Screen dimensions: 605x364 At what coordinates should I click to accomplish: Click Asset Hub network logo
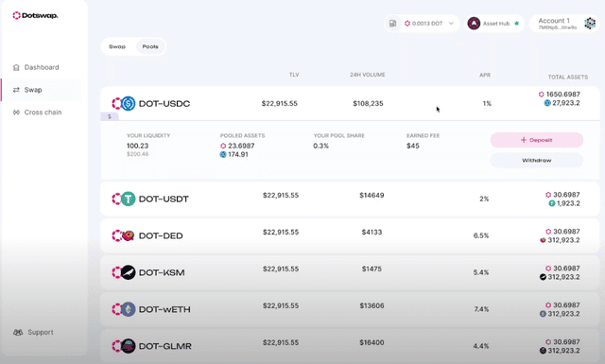(x=474, y=24)
